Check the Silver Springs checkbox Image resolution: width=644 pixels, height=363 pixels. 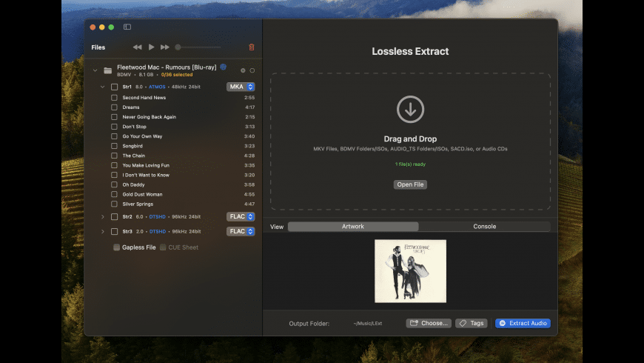[114, 204]
